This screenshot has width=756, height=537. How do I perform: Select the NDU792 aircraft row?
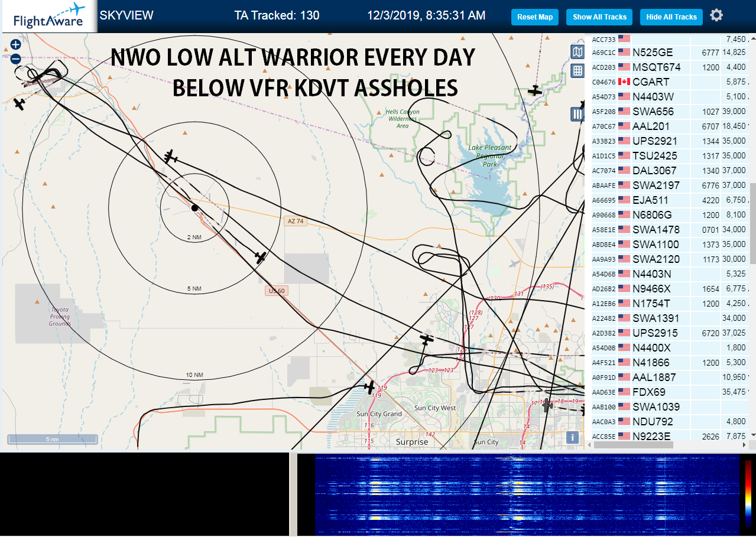click(670, 422)
